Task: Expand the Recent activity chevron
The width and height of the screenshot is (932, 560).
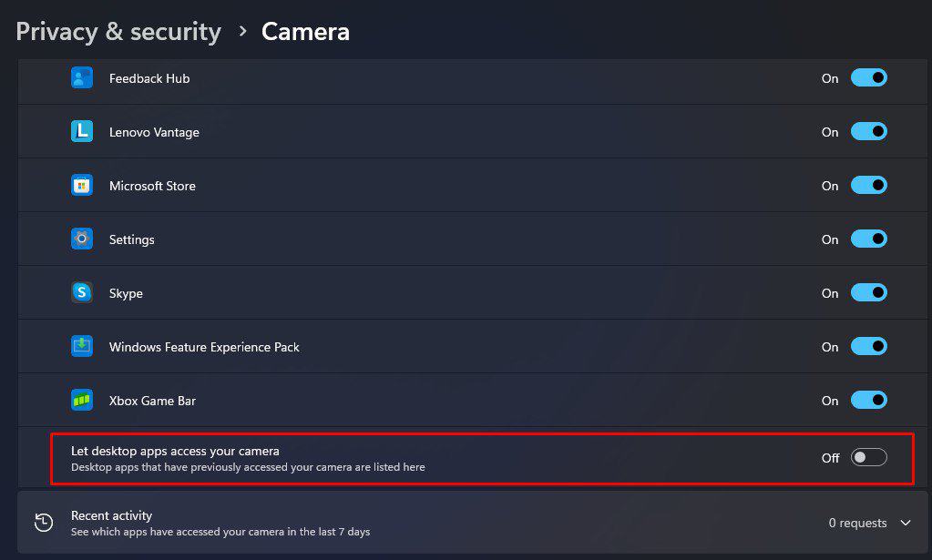Action: [906, 523]
